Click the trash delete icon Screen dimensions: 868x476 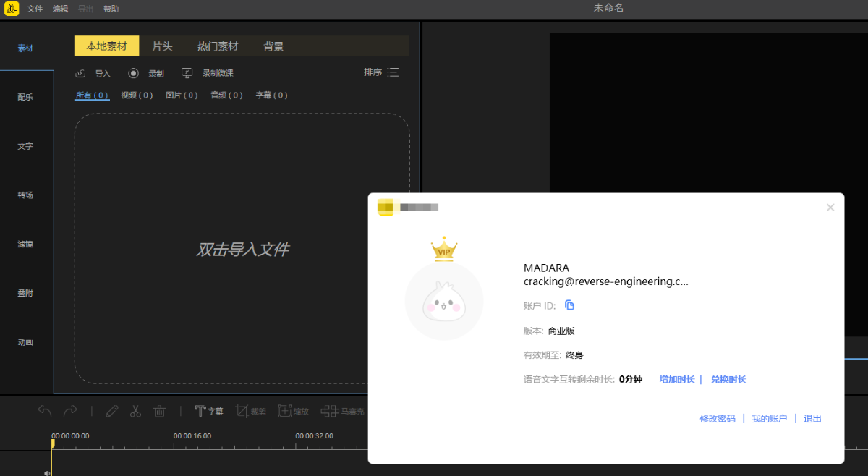(x=160, y=411)
